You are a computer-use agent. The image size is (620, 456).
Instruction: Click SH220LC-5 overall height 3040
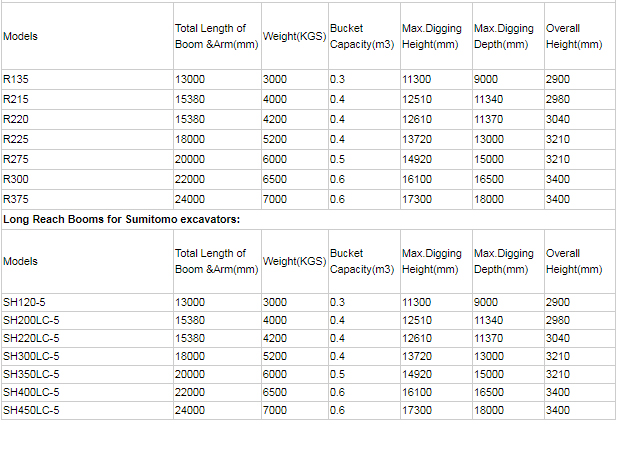558,338
